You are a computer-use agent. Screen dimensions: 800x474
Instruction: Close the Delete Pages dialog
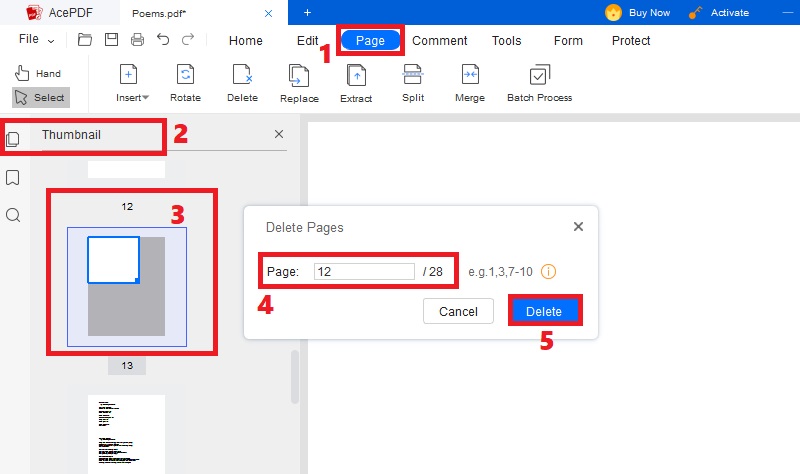point(578,227)
